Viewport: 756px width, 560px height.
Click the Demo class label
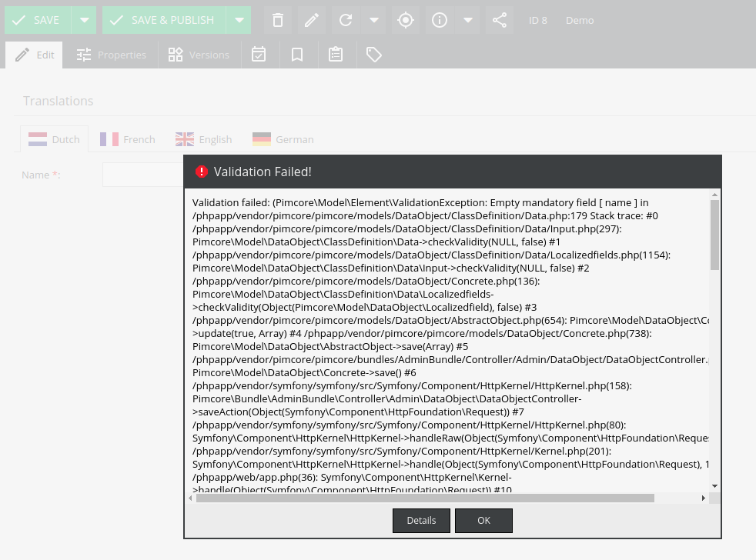(x=580, y=20)
